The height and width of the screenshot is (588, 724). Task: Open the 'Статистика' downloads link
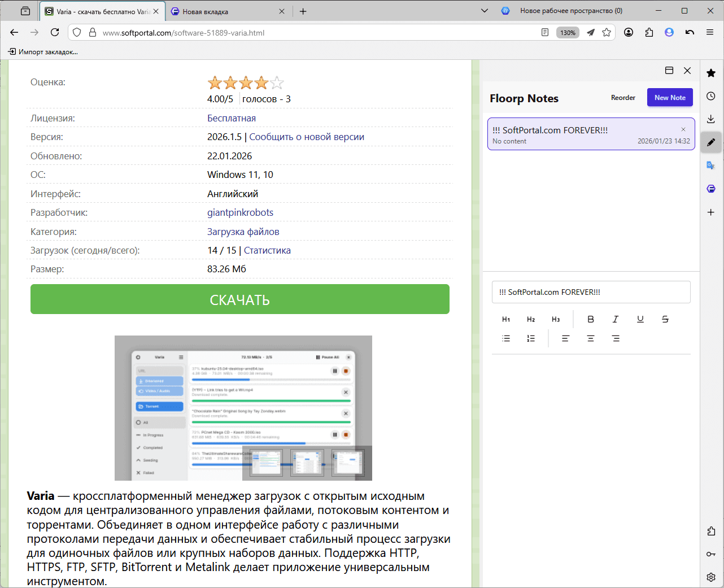point(267,250)
